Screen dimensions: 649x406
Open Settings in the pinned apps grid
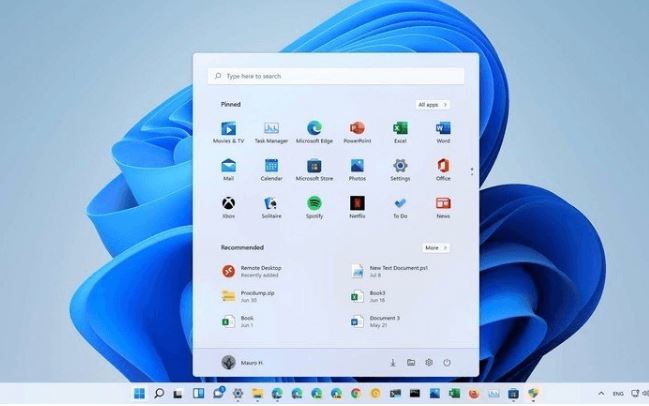[x=400, y=170]
